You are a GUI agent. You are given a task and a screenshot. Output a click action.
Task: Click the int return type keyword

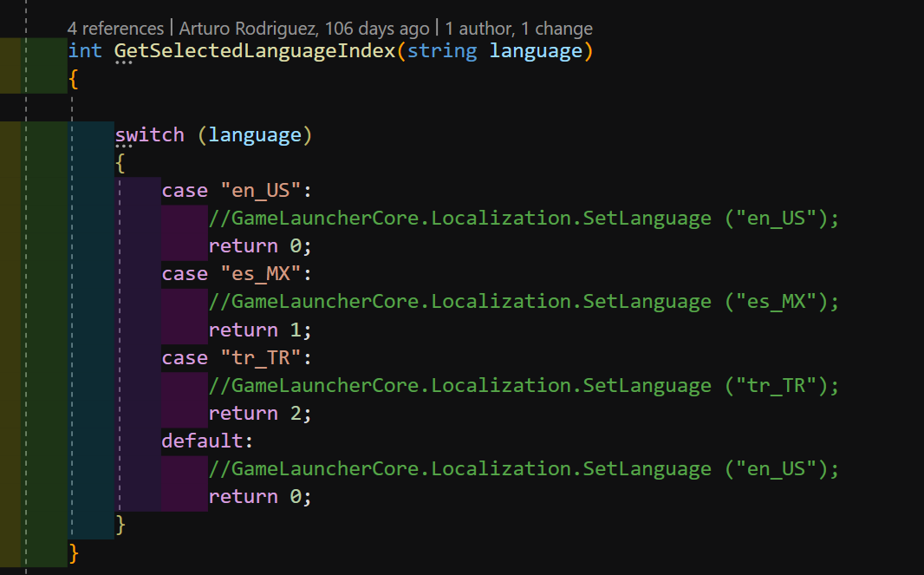click(85, 51)
